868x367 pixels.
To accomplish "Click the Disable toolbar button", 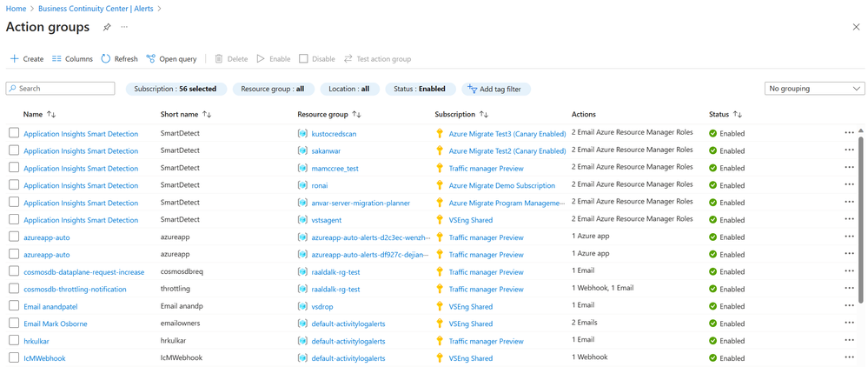I will (x=317, y=59).
